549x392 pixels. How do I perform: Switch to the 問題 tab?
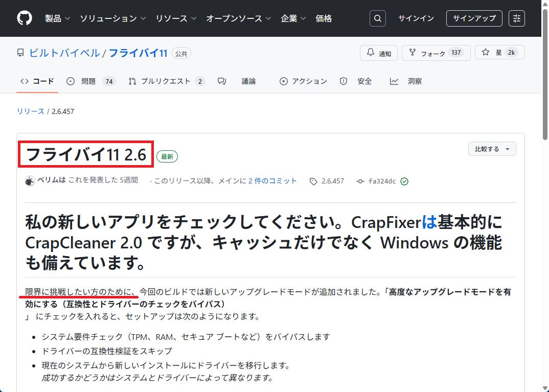(x=91, y=81)
